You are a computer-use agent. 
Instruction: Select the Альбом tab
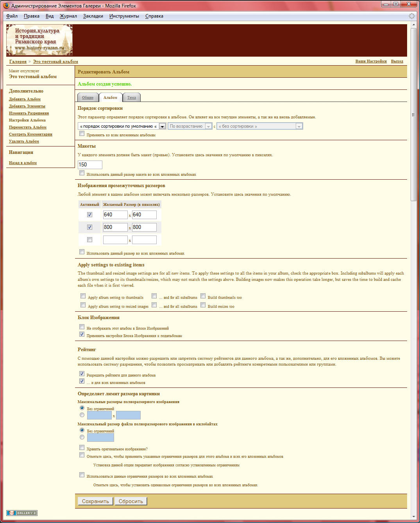[110, 98]
